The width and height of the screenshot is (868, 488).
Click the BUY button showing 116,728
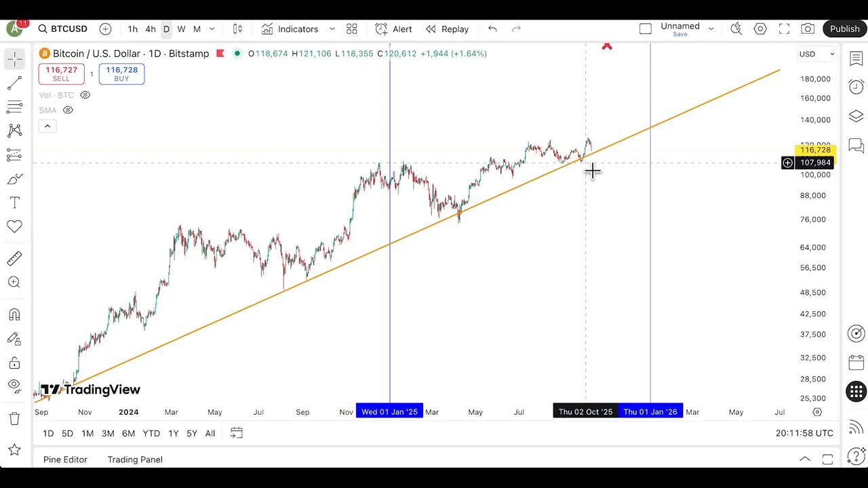[121, 74]
